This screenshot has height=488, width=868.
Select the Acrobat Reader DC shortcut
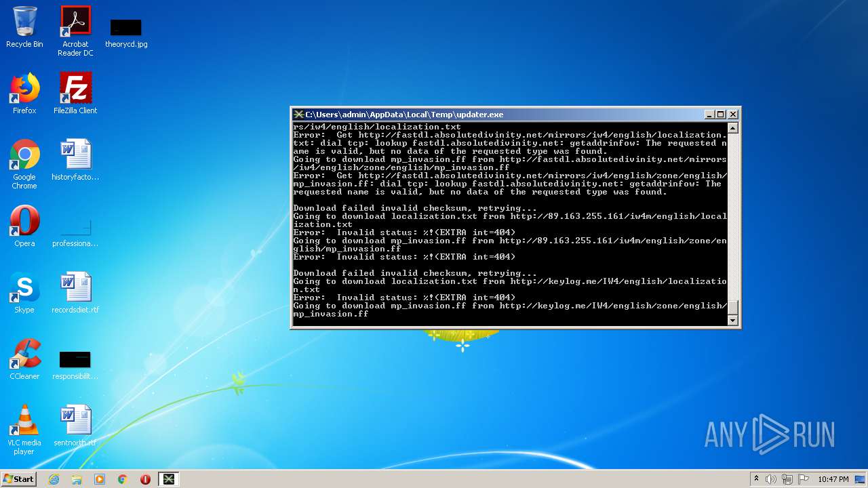click(x=75, y=31)
